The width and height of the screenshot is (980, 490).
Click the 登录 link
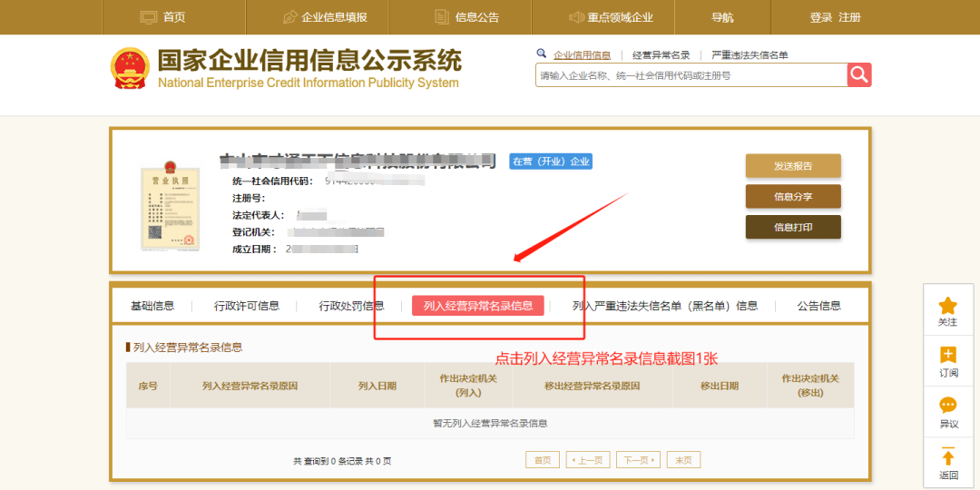tap(821, 17)
